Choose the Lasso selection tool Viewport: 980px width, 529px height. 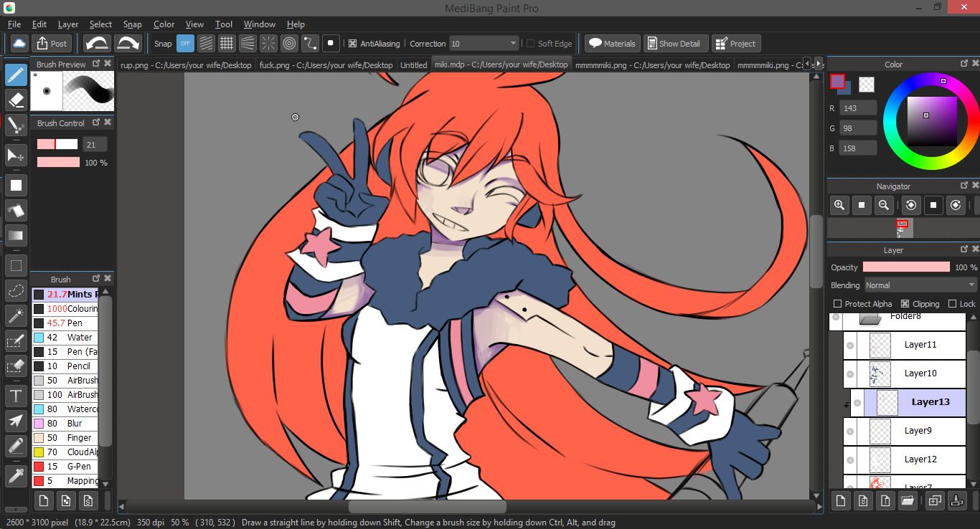pos(17,290)
